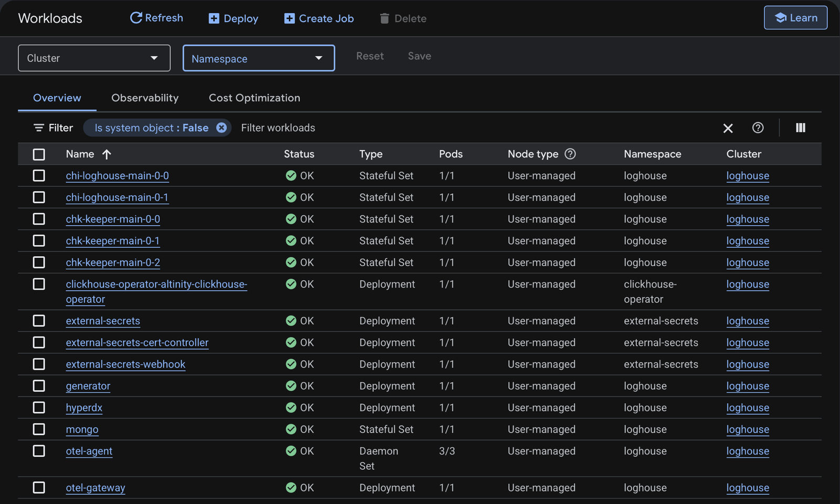The image size is (840, 504).
Task: Select the Overview tab
Action: (57, 98)
